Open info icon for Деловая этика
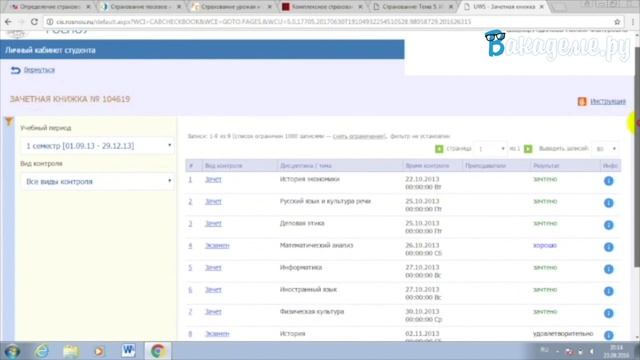640x360 pixels. (609, 225)
